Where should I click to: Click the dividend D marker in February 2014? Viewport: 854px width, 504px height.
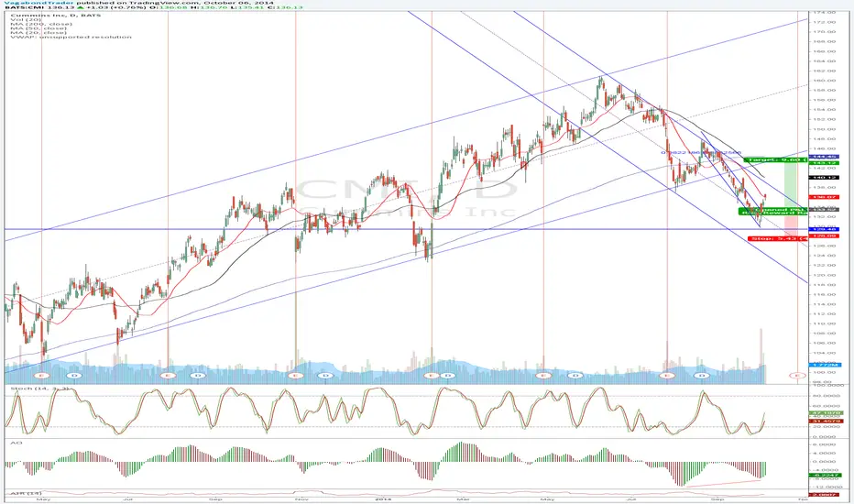[448, 376]
